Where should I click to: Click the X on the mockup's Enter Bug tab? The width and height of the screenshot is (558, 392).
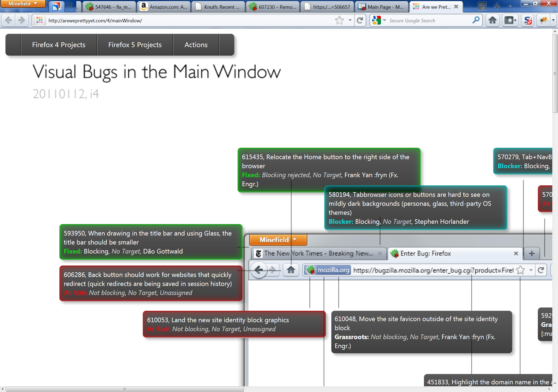click(x=516, y=254)
